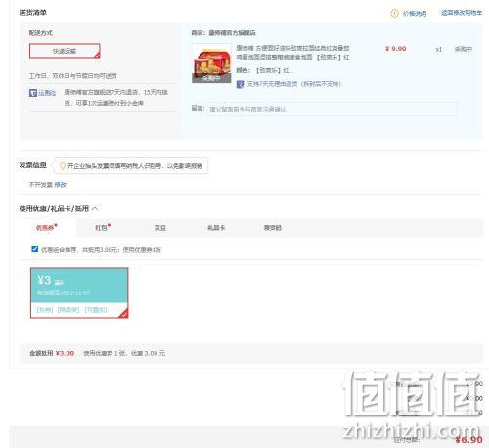Click the freight insurance shield icon
Viewport: 489px width, 448px height.
[x=33, y=93]
